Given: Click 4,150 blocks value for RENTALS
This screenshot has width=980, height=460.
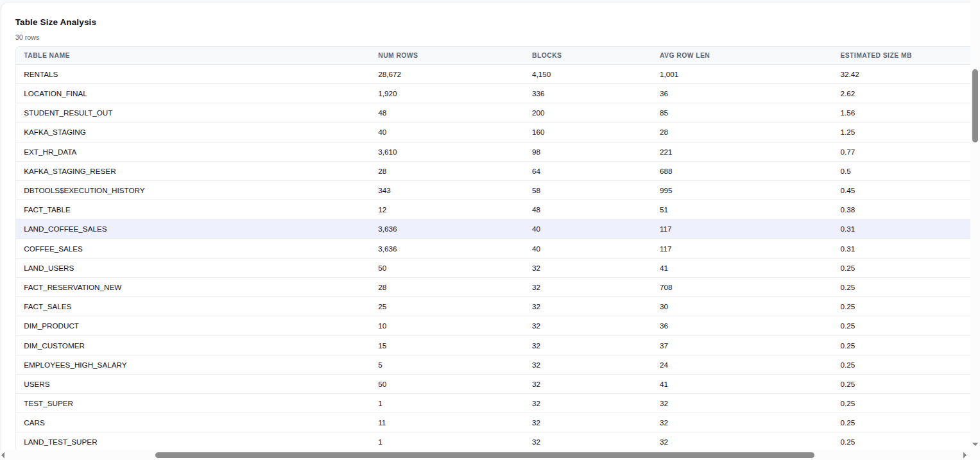Looking at the screenshot, I should coord(542,74).
